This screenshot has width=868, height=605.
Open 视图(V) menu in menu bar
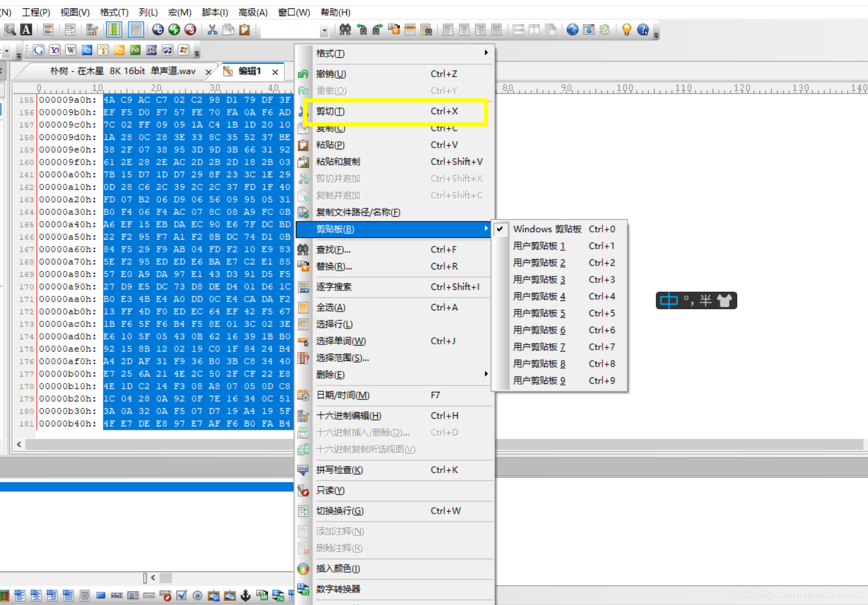[x=75, y=12]
